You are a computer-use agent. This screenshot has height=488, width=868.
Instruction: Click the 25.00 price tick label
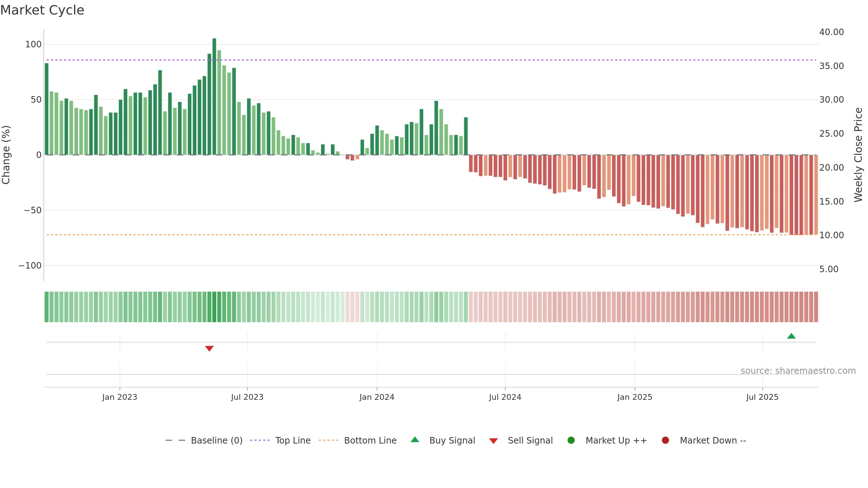(x=831, y=134)
